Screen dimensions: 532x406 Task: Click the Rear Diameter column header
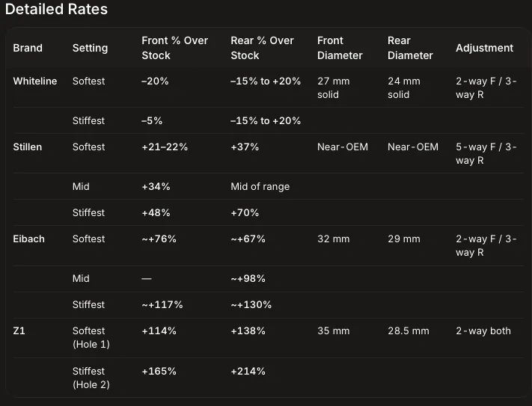coord(410,48)
